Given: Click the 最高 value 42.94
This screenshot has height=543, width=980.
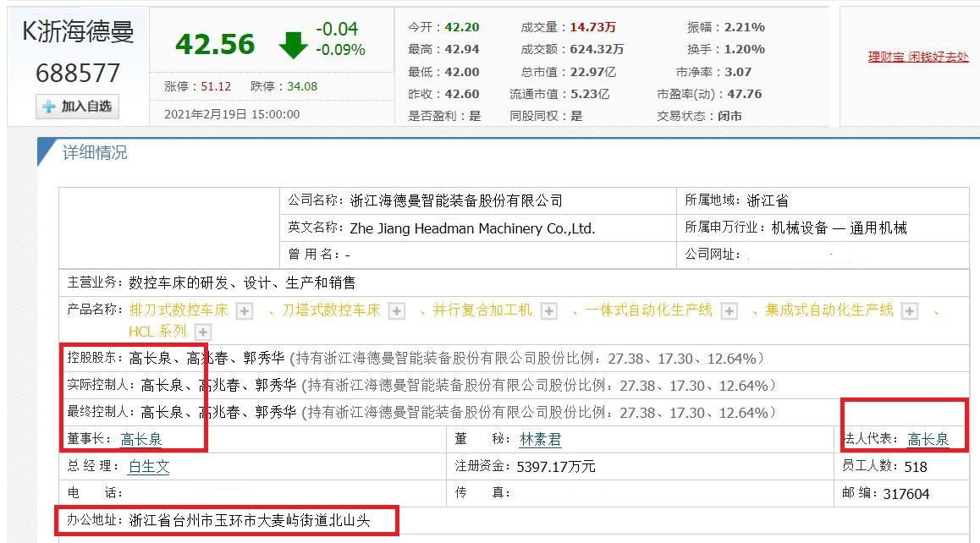Looking at the screenshot, I should point(462,49).
